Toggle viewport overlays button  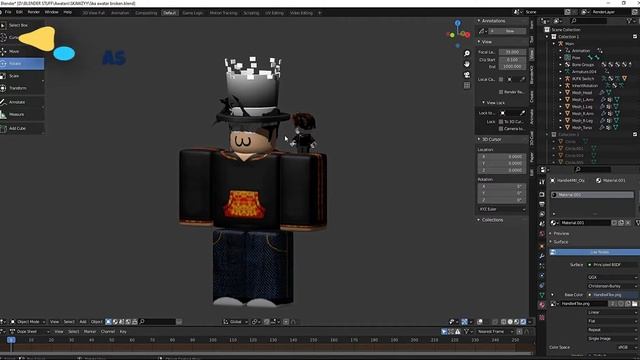480,322
